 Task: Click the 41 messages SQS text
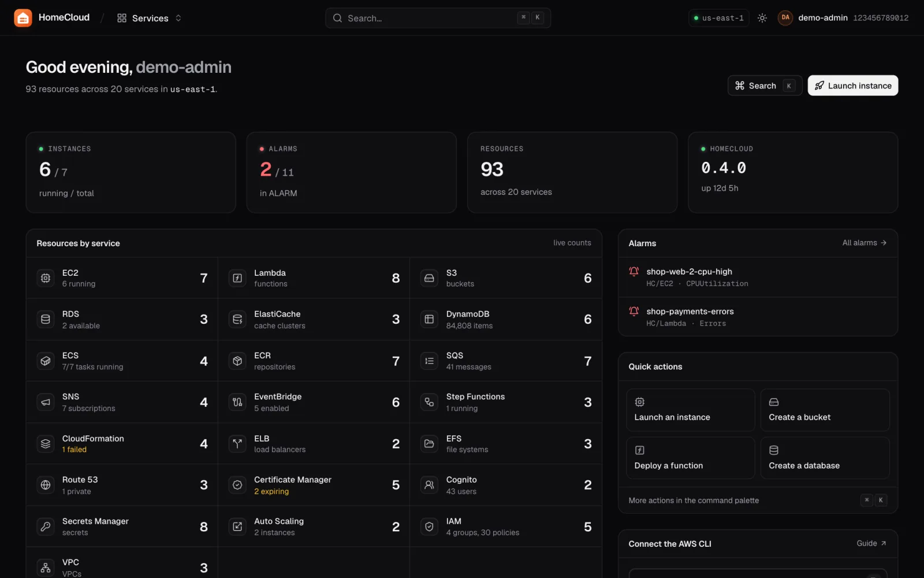point(469,367)
